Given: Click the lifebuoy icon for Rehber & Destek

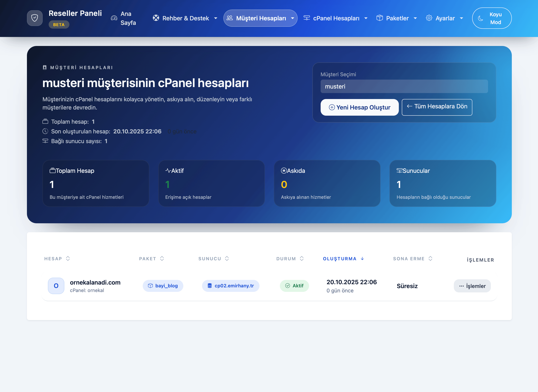Looking at the screenshot, I should (156, 18).
